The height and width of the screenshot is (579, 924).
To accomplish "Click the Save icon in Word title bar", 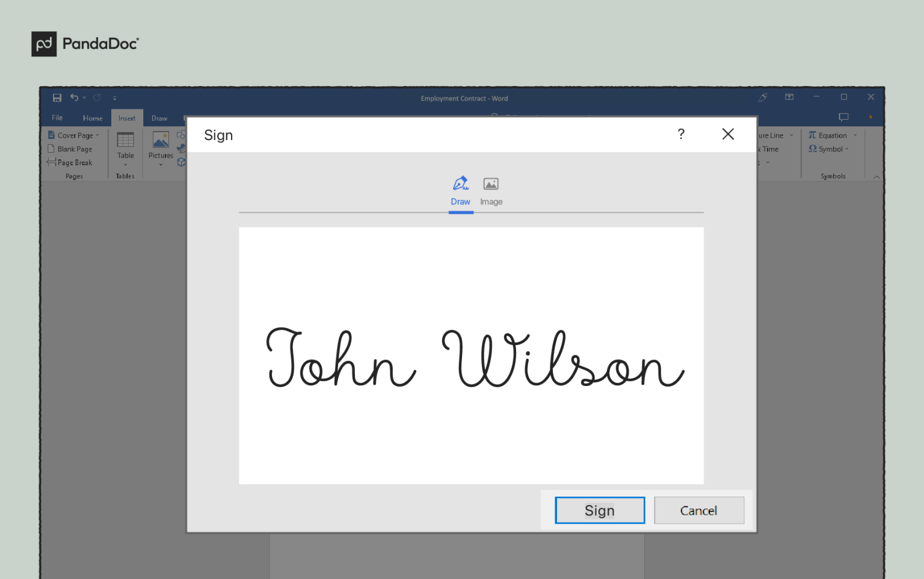I will pos(57,97).
